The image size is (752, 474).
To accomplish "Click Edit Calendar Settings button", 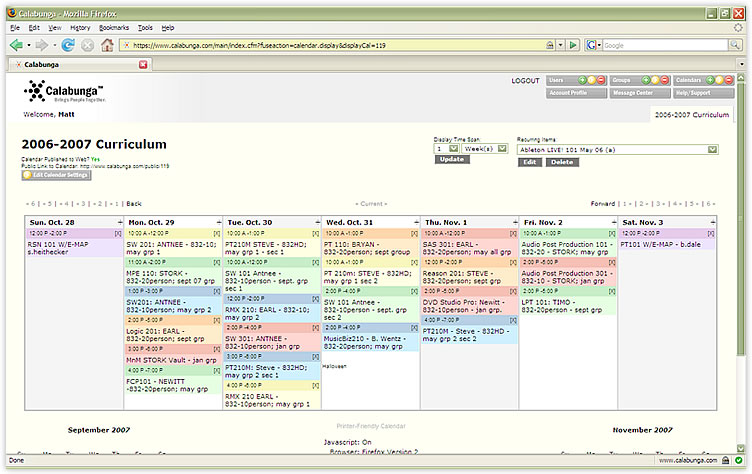I will [57, 176].
